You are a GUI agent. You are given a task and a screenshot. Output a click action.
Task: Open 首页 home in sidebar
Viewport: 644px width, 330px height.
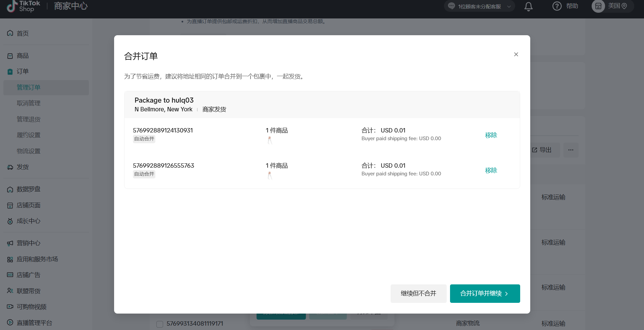click(x=22, y=34)
